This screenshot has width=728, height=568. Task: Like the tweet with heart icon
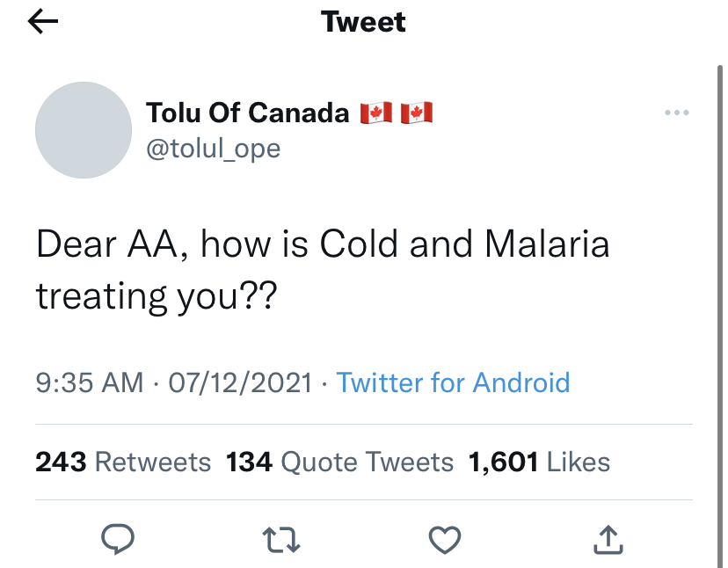pos(446,540)
